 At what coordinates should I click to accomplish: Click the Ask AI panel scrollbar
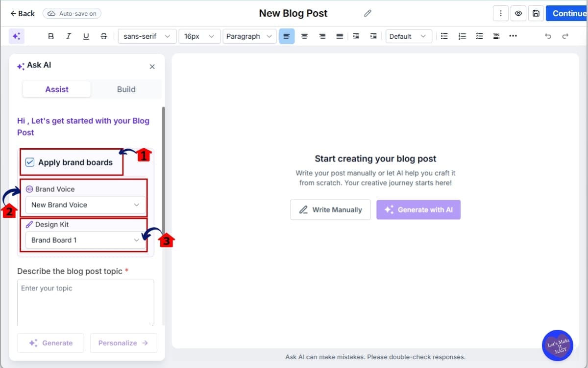coord(164,172)
